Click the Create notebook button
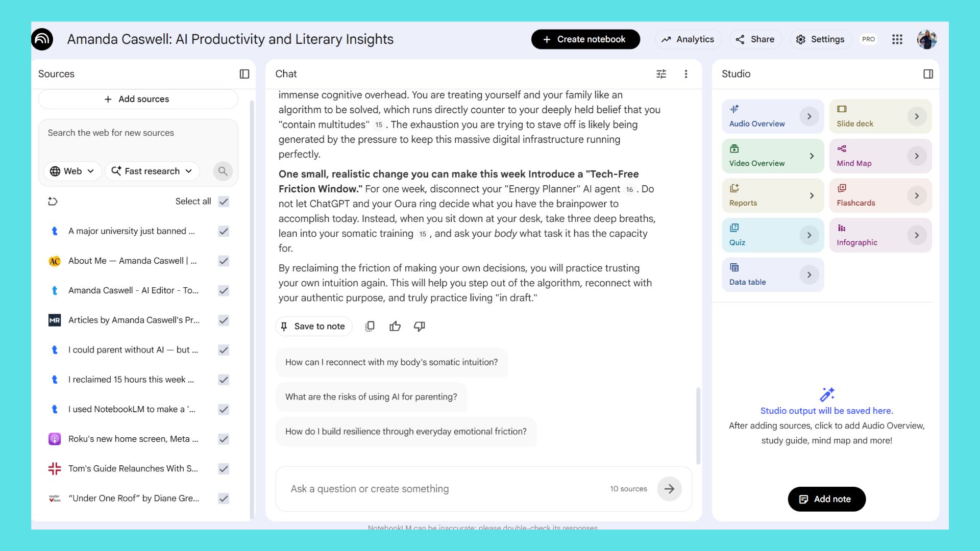This screenshot has width=980, height=551. (585, 39)
